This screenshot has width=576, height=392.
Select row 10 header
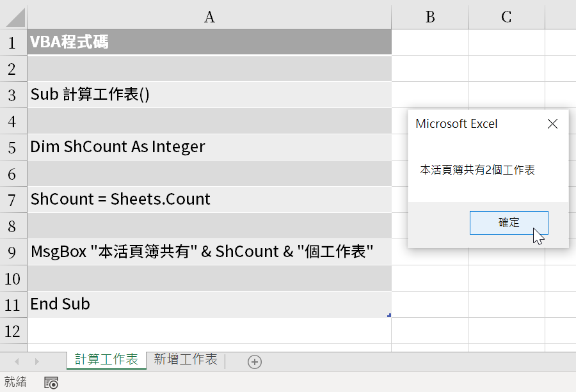[13, 279]
